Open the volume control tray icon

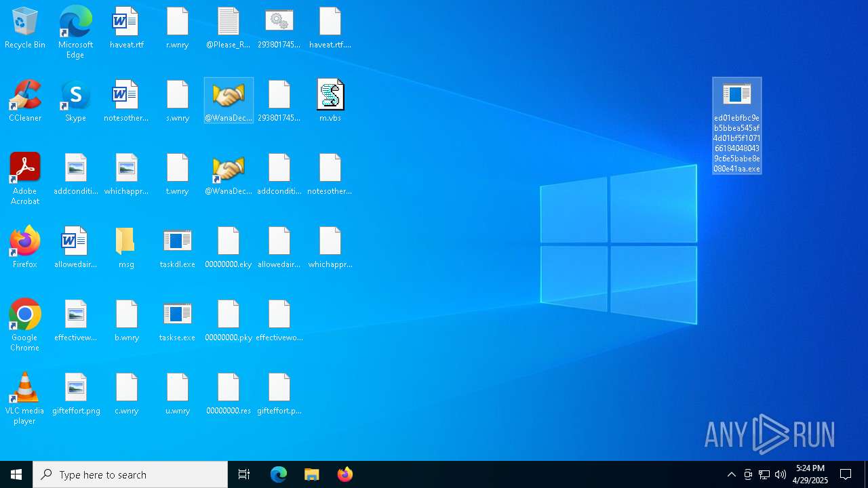point(781,474)
